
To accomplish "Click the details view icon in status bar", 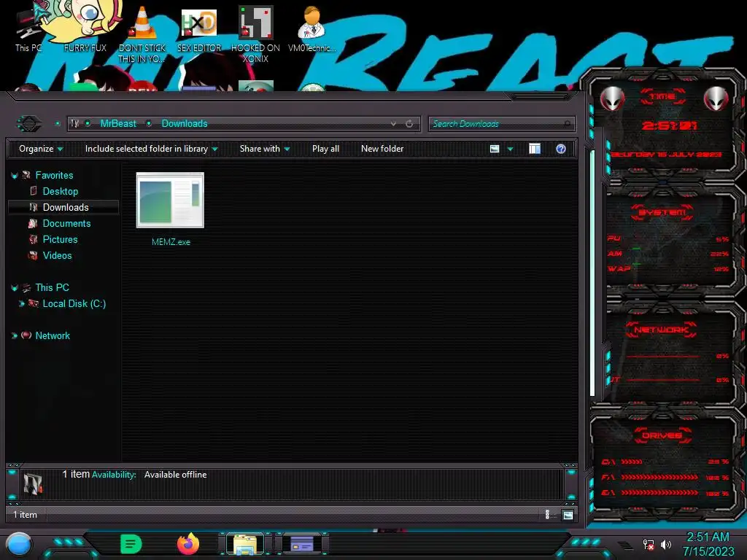I will pos(547,514).
